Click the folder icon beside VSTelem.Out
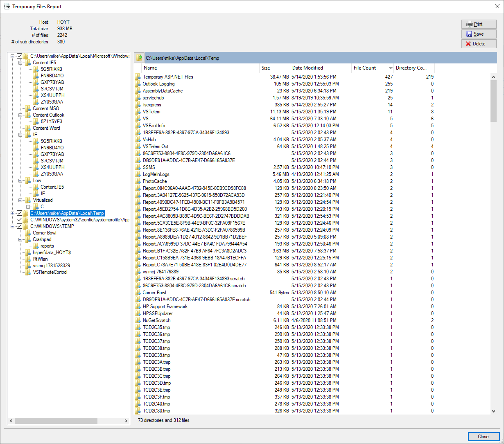 pyautogui.click(x=138, y=146)
